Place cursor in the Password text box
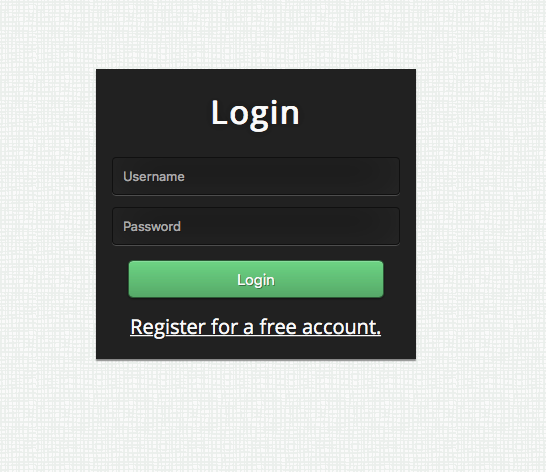546x472 pixels. [256, 226]
